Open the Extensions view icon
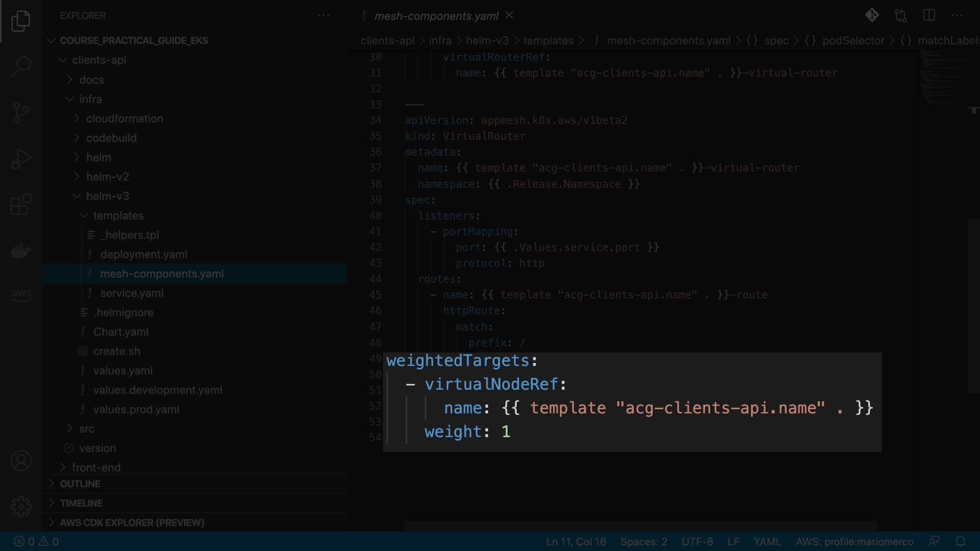The image size is (980, 551). point(21,205)
